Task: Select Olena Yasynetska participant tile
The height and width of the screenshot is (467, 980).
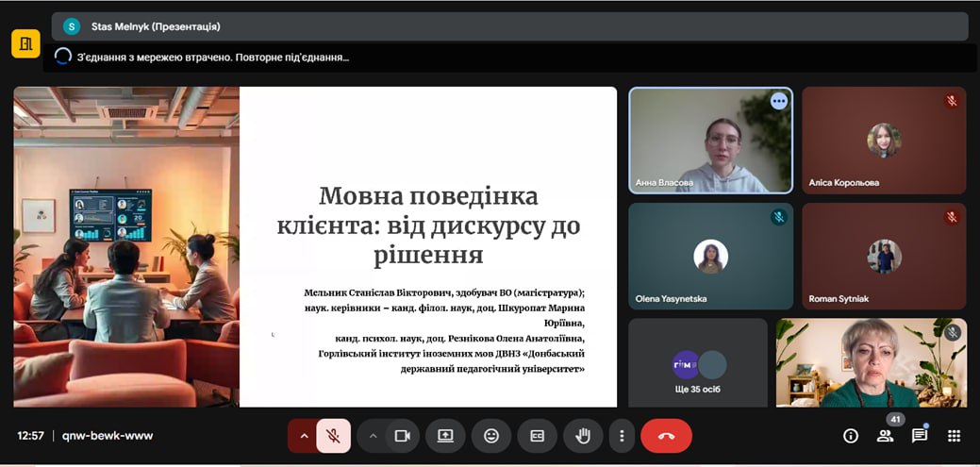Action: tap(710, 256)
